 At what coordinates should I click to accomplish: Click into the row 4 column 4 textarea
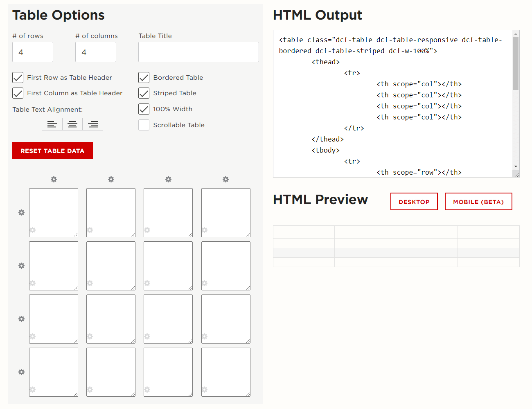click(x=226, y=372)
